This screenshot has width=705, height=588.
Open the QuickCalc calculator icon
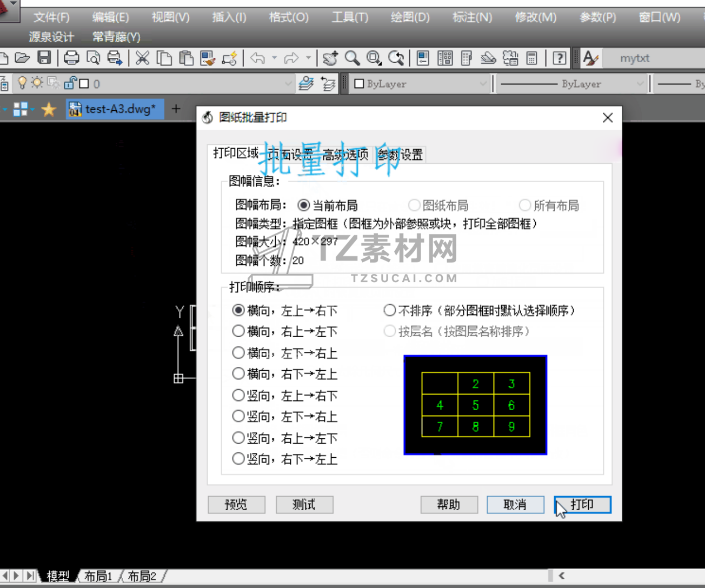click(531, 58)
